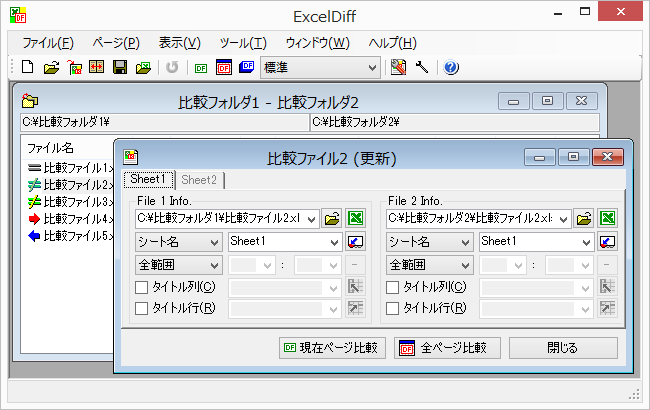Screen dimensions: 650x410
Task: Click the 全ページ比較 button
Action: tap(447, 348)
